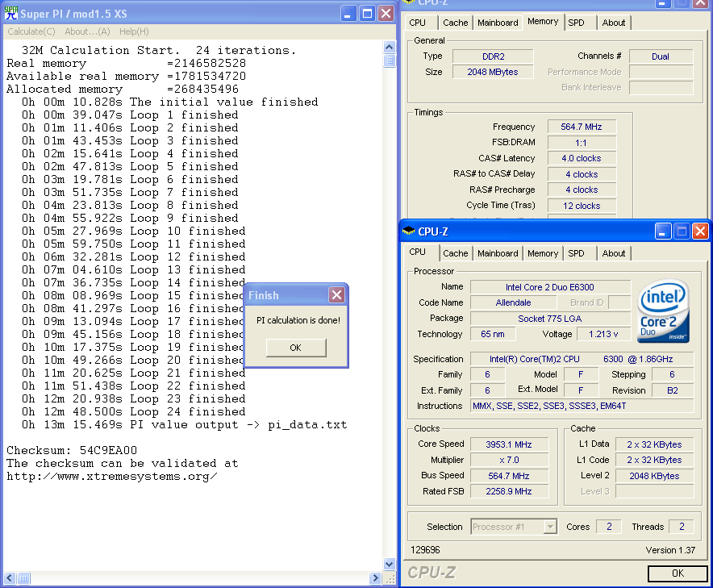
Task: Click the version text Version 1.37
Action: point(670,550)
